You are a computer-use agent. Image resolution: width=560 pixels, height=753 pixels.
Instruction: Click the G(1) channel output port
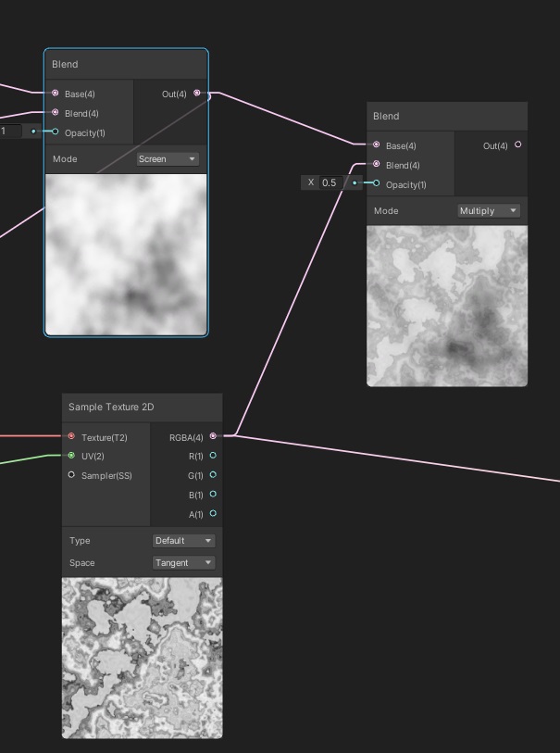point(213,475)
